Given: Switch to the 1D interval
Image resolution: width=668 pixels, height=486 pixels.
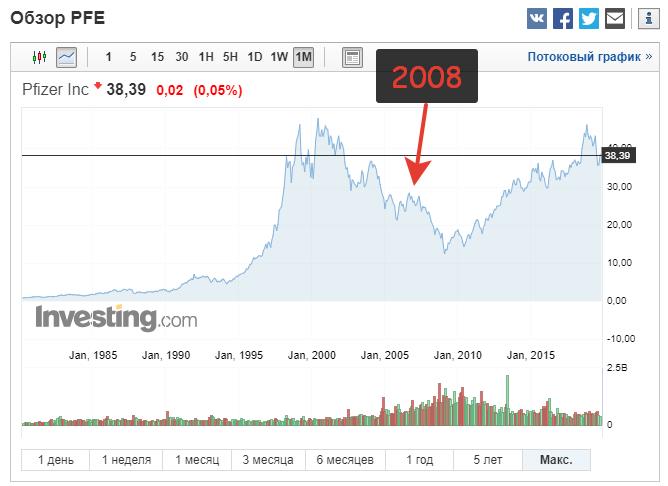Looking at the screenshot, I should (x=255, y=57).
